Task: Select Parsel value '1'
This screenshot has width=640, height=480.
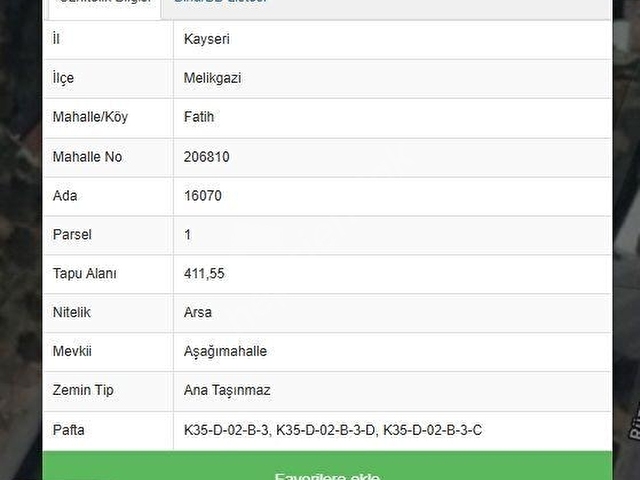Action: [x=187, y=235]
